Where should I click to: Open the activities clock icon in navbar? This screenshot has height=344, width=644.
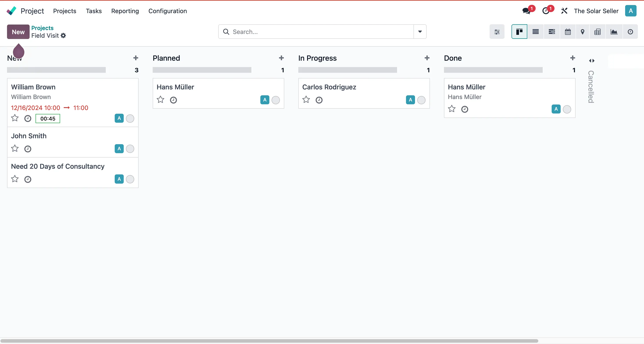[x=546, y=11]
